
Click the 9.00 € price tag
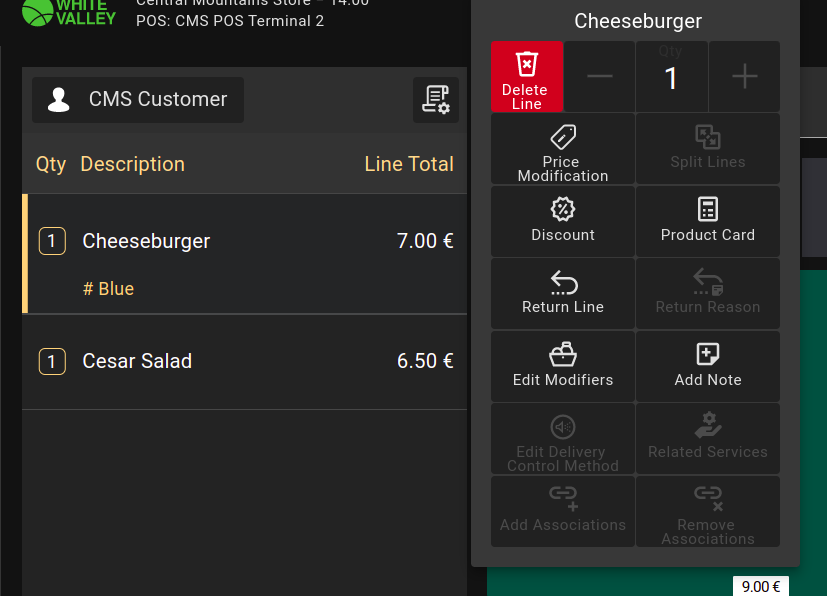761,587
